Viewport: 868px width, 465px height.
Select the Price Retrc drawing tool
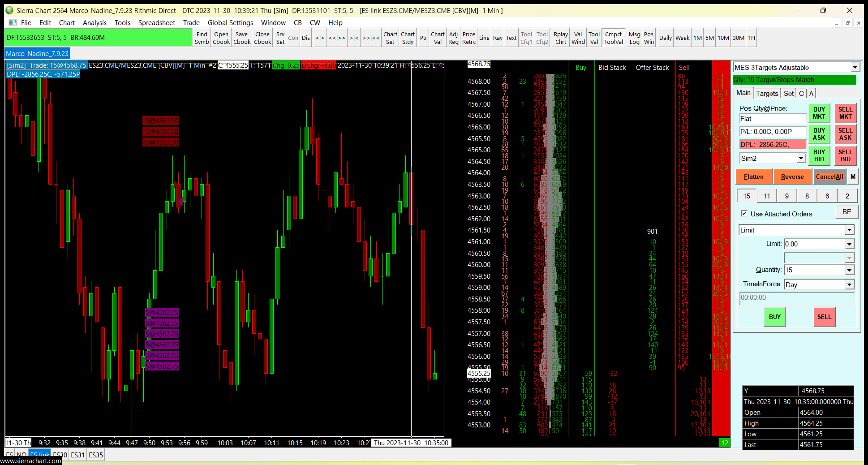coord(469,38)
